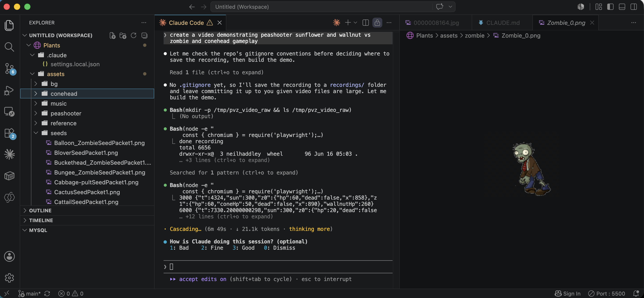Viewport: 644px width, 298px height.
Task: Focus the Claude Code prompt input
Action: (x=278, y=267)
